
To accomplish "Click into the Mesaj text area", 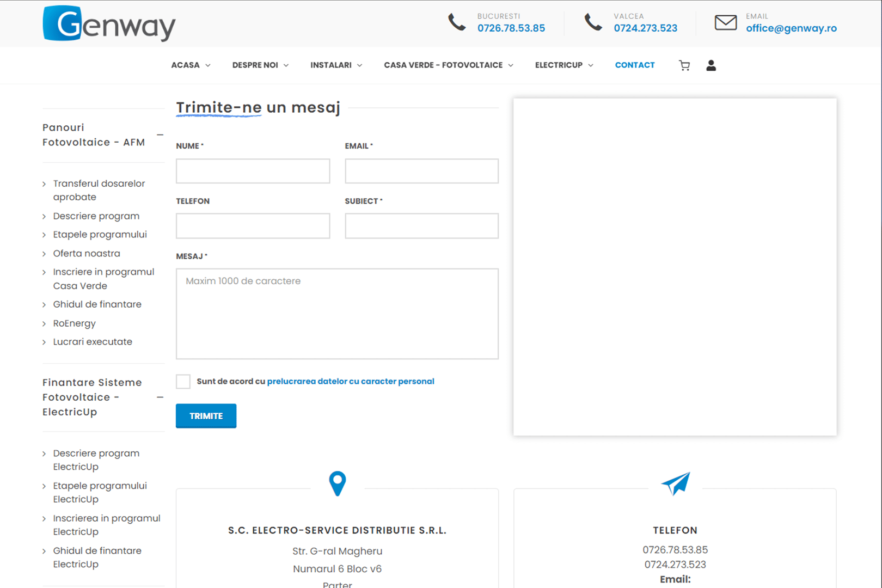I will [337, 314].
